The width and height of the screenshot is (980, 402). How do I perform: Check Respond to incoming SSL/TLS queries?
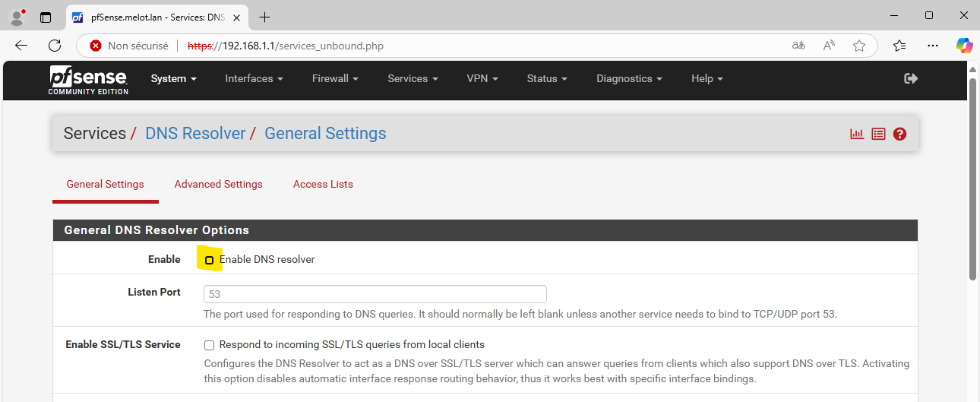tap(210, 345)
